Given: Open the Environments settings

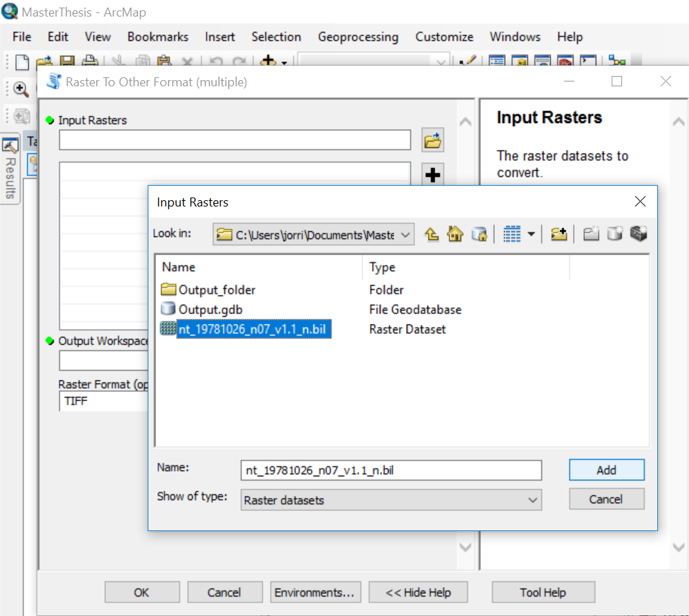Looking at the screenshot, I should pos(315,593).
